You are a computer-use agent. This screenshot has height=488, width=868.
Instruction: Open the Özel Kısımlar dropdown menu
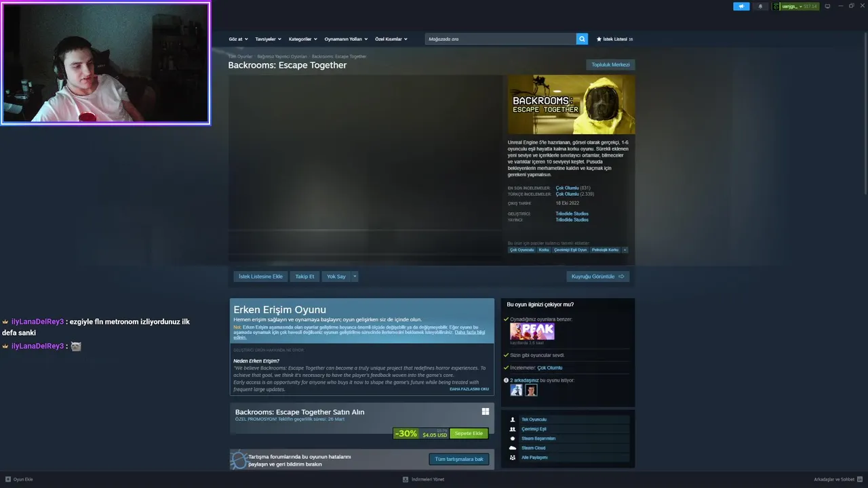391,39
